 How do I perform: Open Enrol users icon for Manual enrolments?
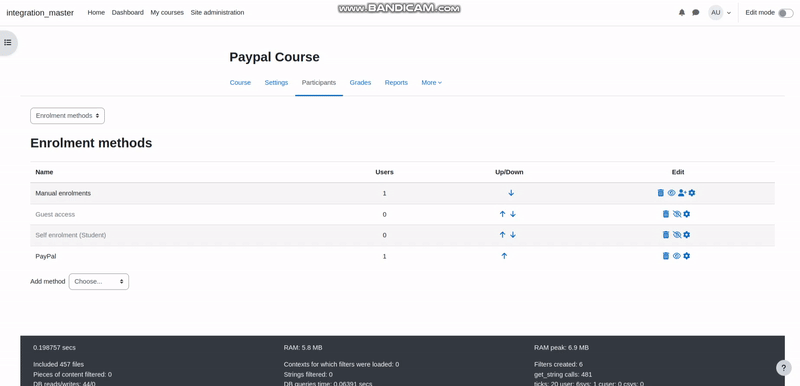tap(682, 193)
